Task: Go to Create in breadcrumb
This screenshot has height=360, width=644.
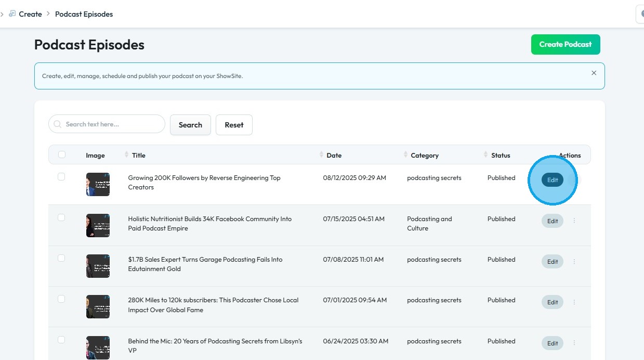Action: click(30, 14)
